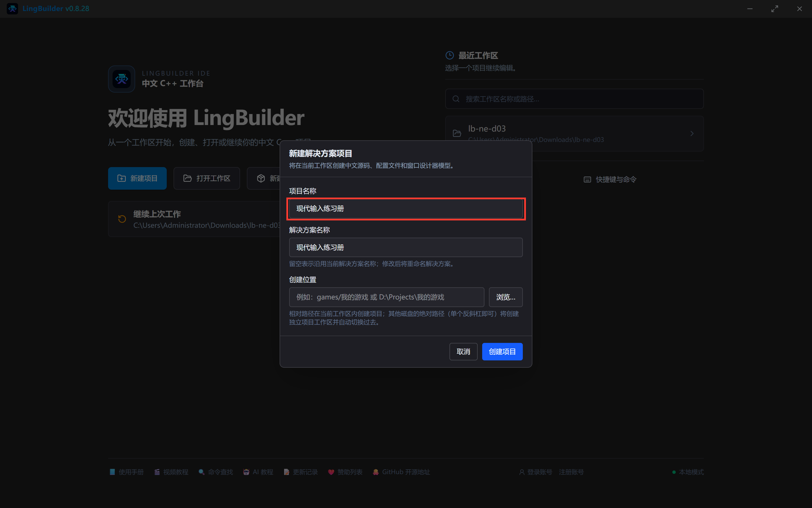Click the 取消 button in dialog

(x=463, y=352)
